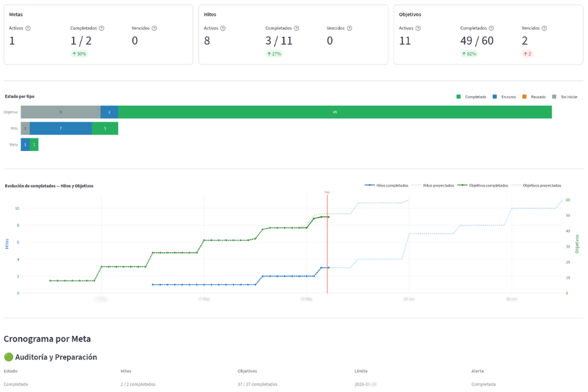Click the '2 / 2 completados' Hitos value
This screenshot has height=392, width=588.
pyautogui.click(x=138, y=384)
